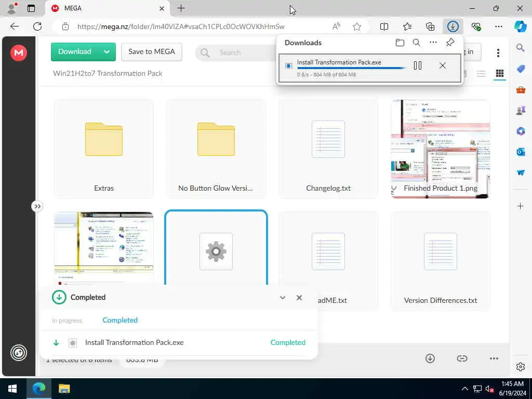Image resolution: width=532 pixels, height=399 pixels.
Task: Collapse the Completed transfers panel
Action: pyautogui.click(x=283, y=298)
